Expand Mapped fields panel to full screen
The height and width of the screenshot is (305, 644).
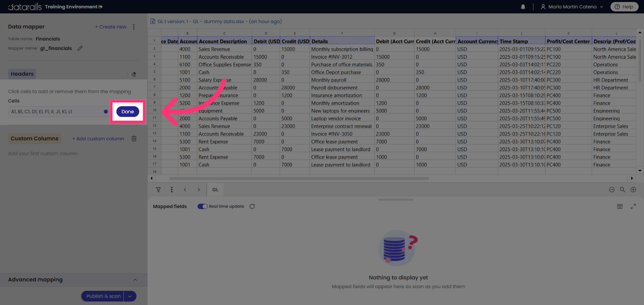[633, 207]
